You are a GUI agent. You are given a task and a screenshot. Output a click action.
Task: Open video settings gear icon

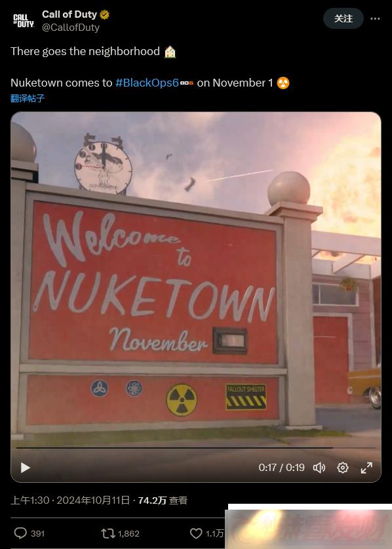pos(343,468)
